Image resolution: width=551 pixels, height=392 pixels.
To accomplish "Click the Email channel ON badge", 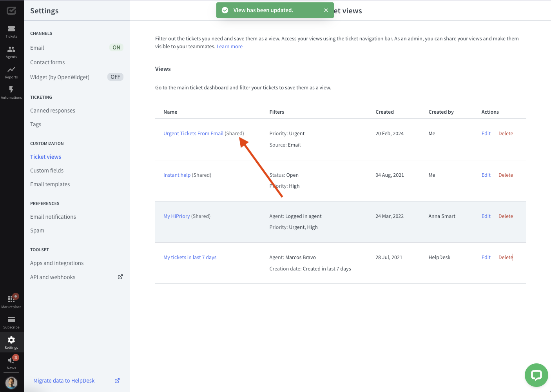I will click(116, 47).
